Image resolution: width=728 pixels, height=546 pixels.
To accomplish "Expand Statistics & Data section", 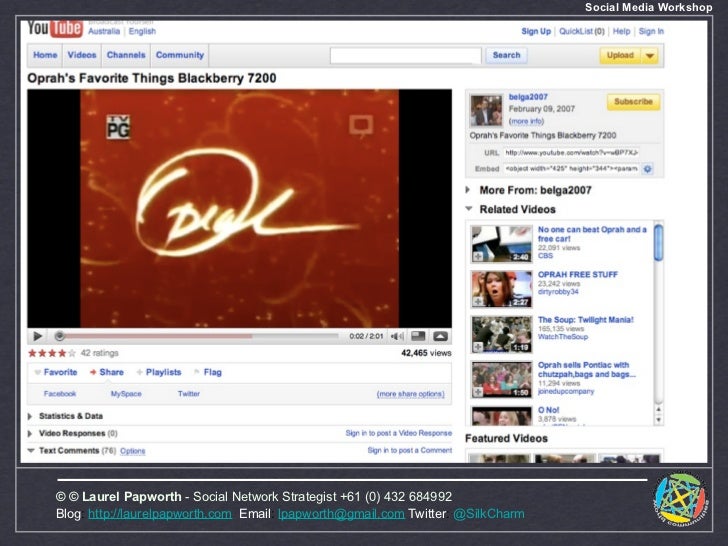I will click(30, 416).
